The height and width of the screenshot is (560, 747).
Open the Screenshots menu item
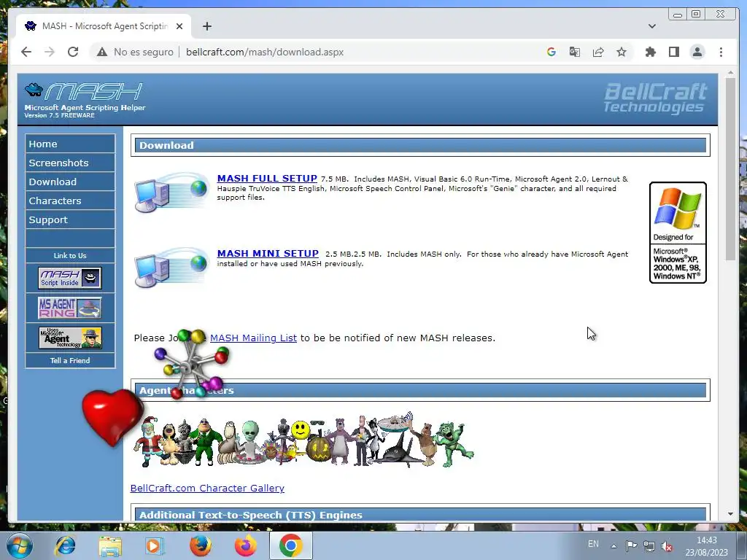[x=70, y=163]
